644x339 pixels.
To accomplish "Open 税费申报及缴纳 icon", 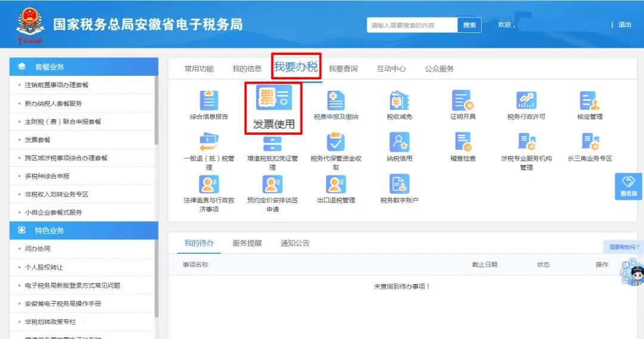I will pyautogui.click(x=336, y=101).
